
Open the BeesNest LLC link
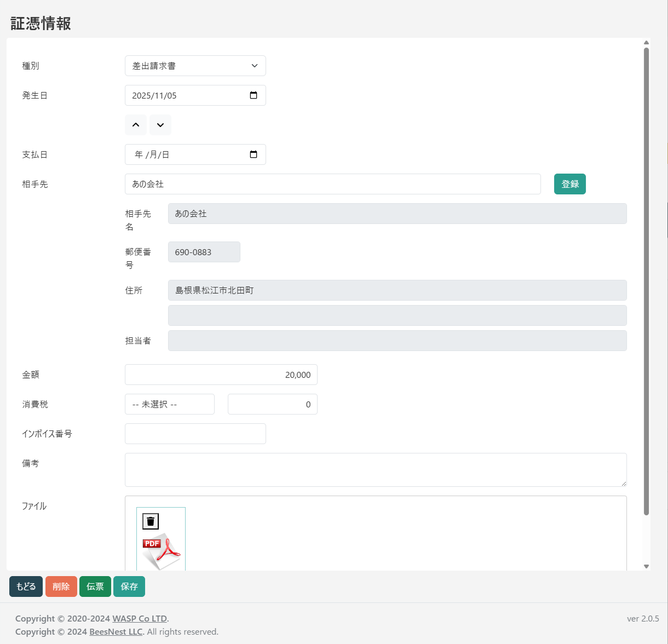click(116, 631)
